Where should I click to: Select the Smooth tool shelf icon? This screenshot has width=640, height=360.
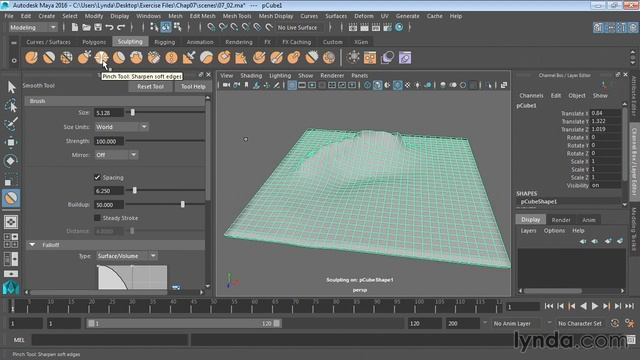point(49,58)
